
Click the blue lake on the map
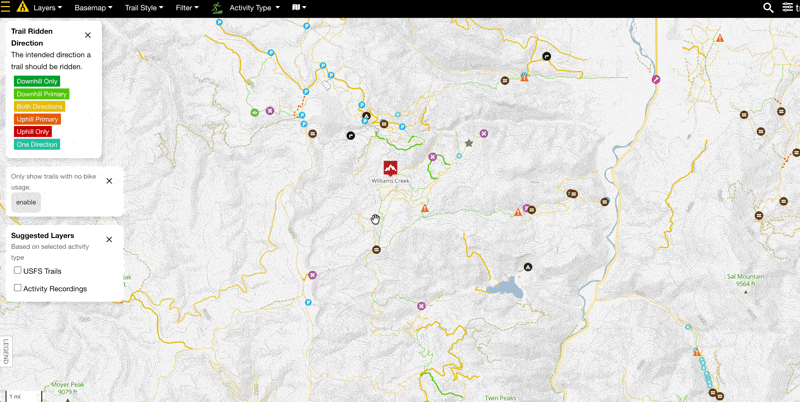[504, 289]
